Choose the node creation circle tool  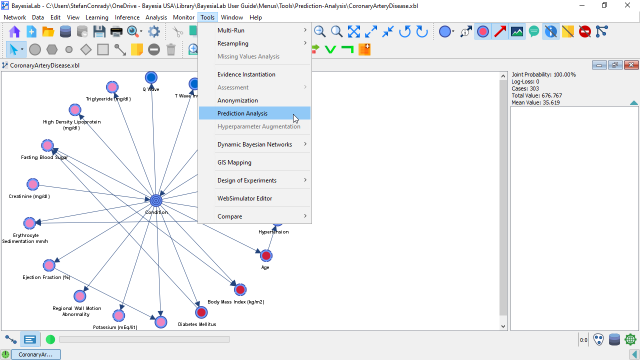35,50
